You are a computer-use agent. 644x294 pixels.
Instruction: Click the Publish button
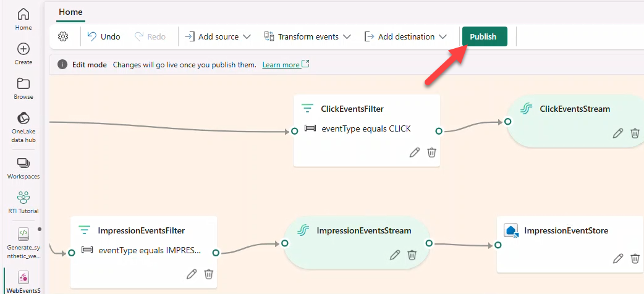click(x=485, y=36)
